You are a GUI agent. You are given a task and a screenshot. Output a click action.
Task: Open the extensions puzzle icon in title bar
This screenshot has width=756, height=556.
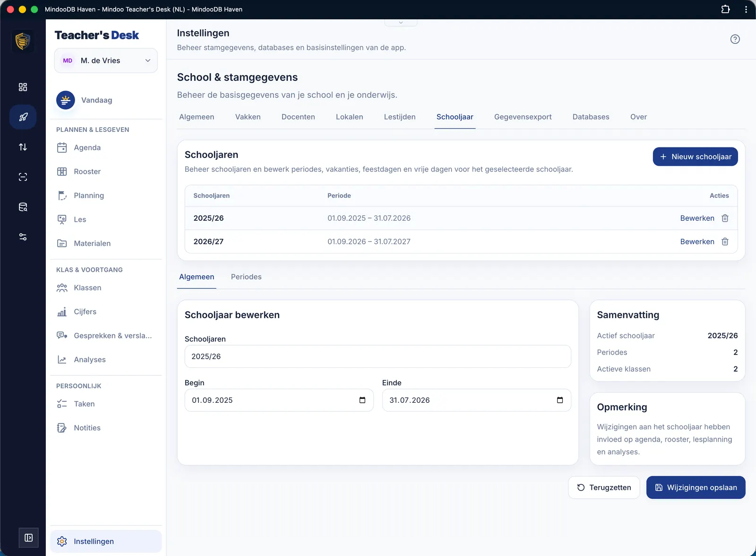pos(725,9)
